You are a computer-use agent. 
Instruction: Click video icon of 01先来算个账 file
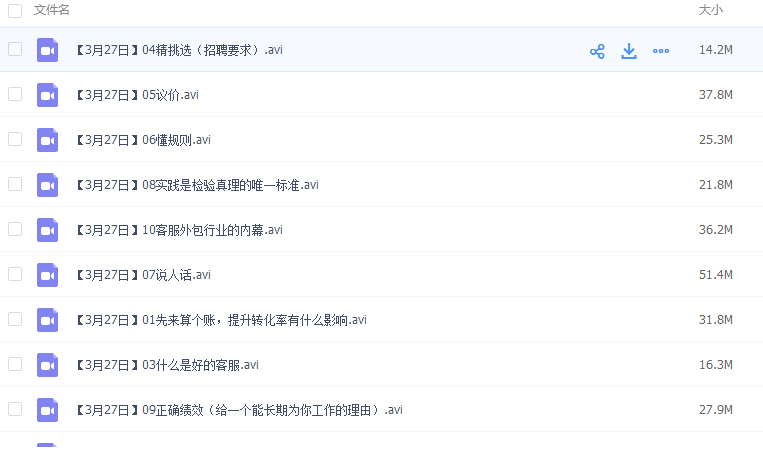[47, 320]
